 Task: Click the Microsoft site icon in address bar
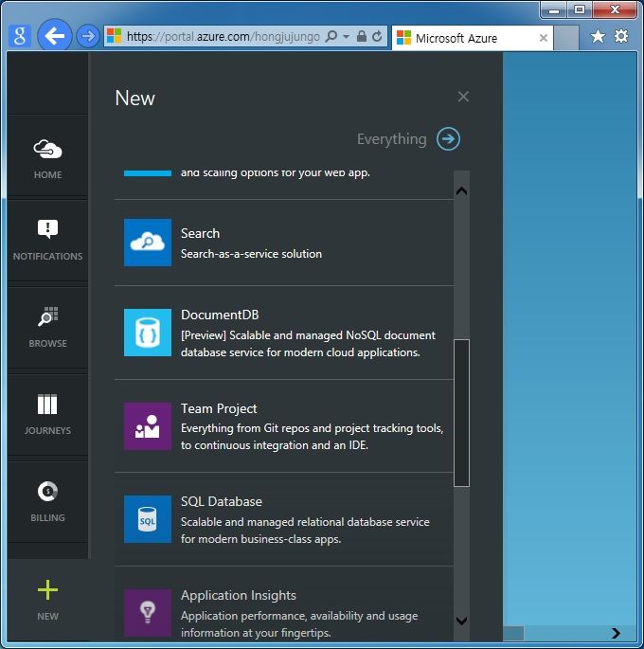coord(114,36)
